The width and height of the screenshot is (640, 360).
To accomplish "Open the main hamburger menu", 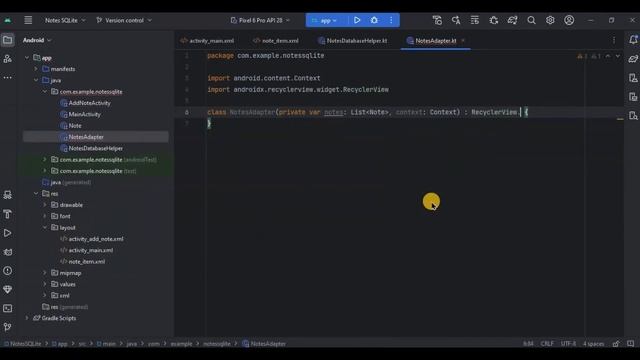I will click(28, 20).
